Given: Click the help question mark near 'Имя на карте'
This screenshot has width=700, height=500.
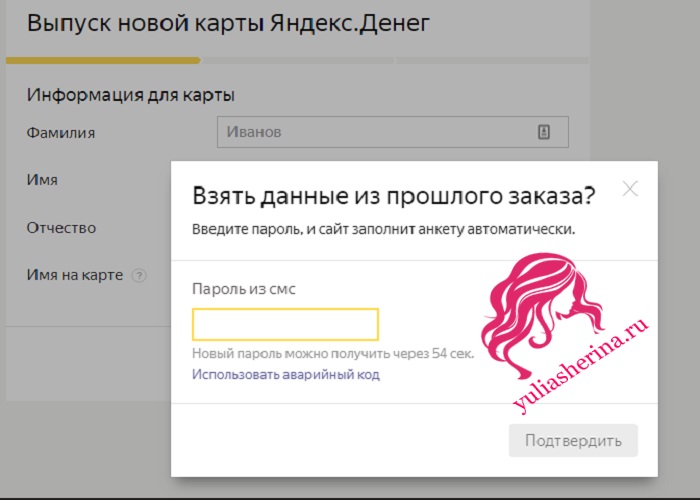Looking at the screenshot, I should pyautogui.click(x=139, y=275).
